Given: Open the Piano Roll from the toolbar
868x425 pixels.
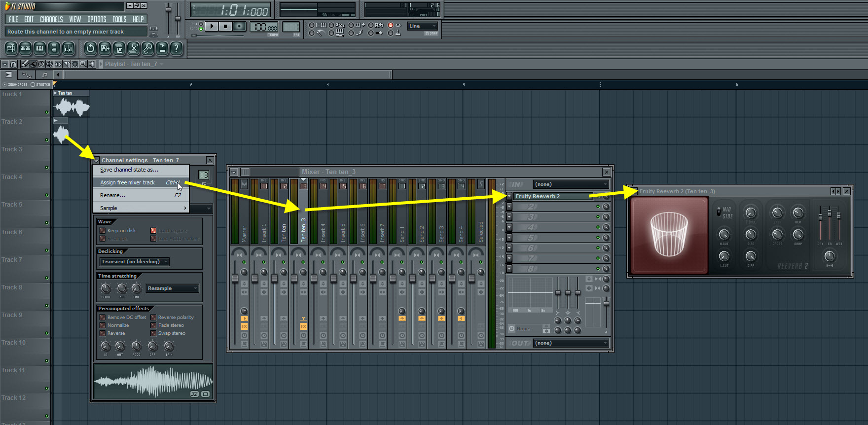Looking at the screenshot, I should coord(39,48).
